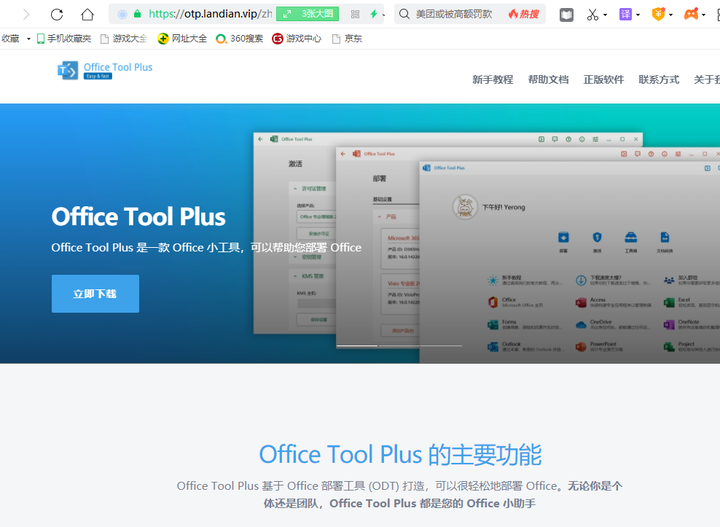The width and height of the screenshot is (720, 527).
Task: Click the search magnifier icon
Action: tap(404, 14)
